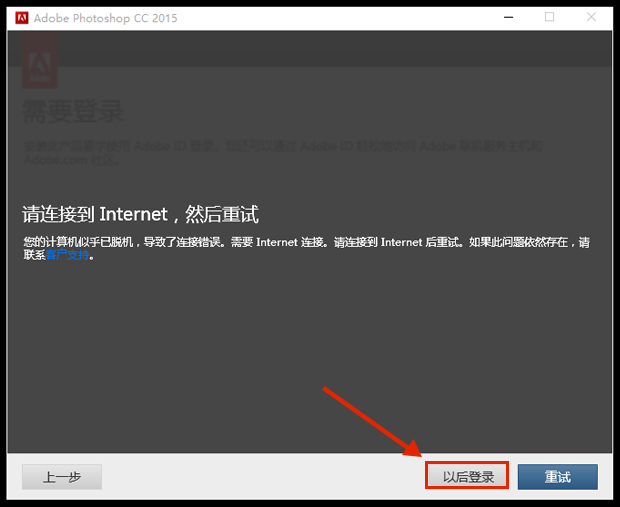Click the greyed-out maximize window button
This screenshot has width=620, height=507.
click(549, 17)
